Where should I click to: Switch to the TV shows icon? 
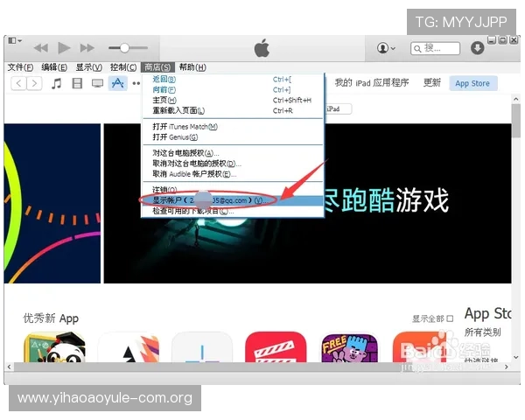coord(97,83)
